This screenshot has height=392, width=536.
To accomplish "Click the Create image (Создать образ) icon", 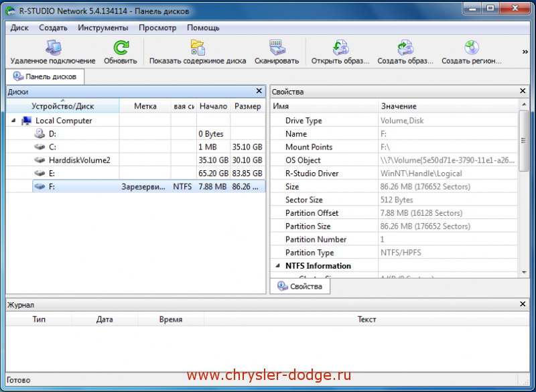I will point(405,48).
